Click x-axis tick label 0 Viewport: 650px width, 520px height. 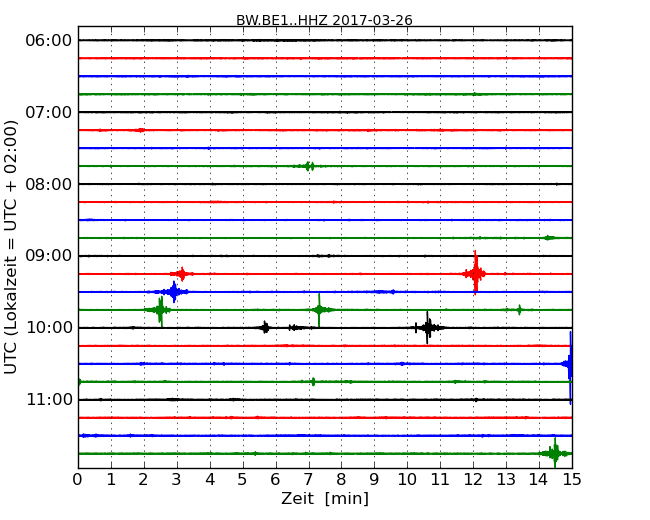pos(78,480)
